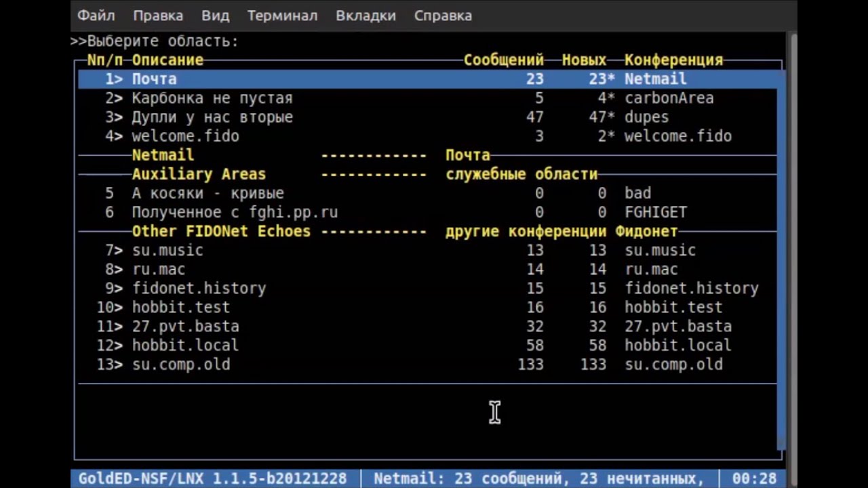Select fidonet.history in the Описание column

(x=199, y=288)
